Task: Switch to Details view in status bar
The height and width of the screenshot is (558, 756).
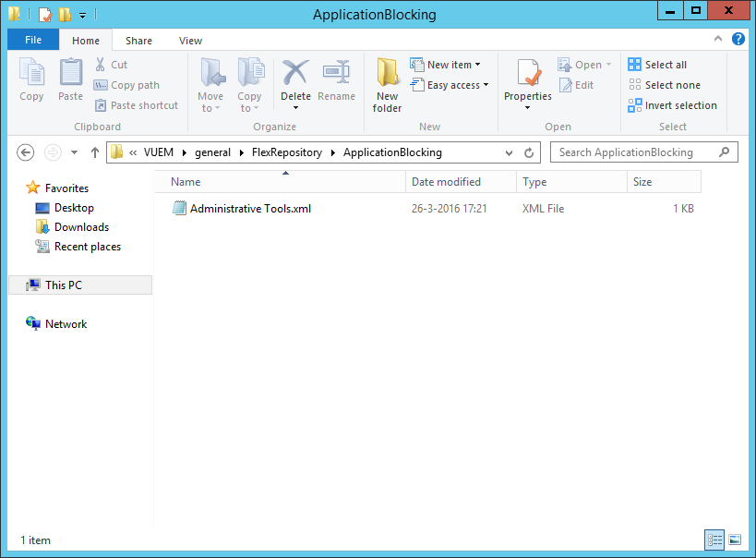Action: [x=714, y=540]
